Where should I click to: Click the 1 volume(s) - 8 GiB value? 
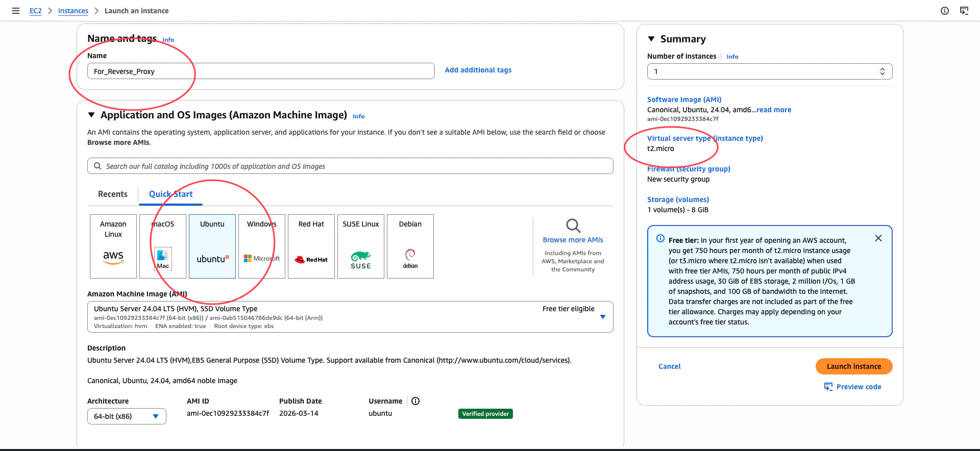678,210
